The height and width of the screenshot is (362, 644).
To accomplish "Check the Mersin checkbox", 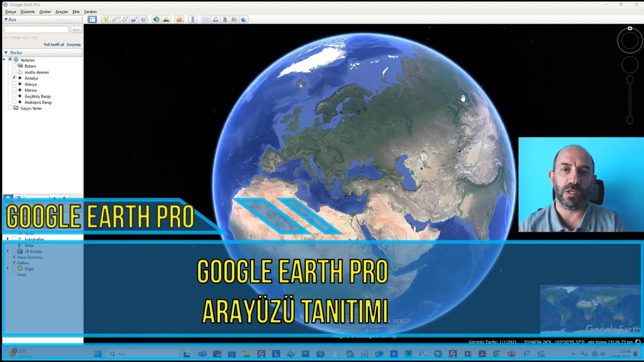I will click(14, 90).
